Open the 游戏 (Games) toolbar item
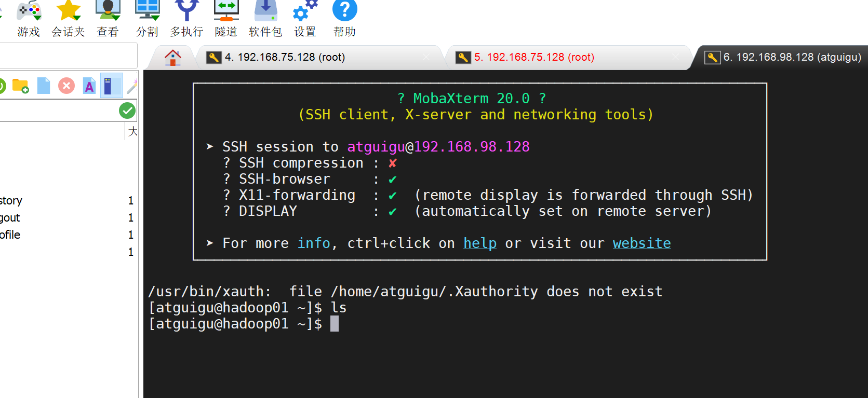Image resolution: width=868 pixels, height=398 pixels. [29, 19]
